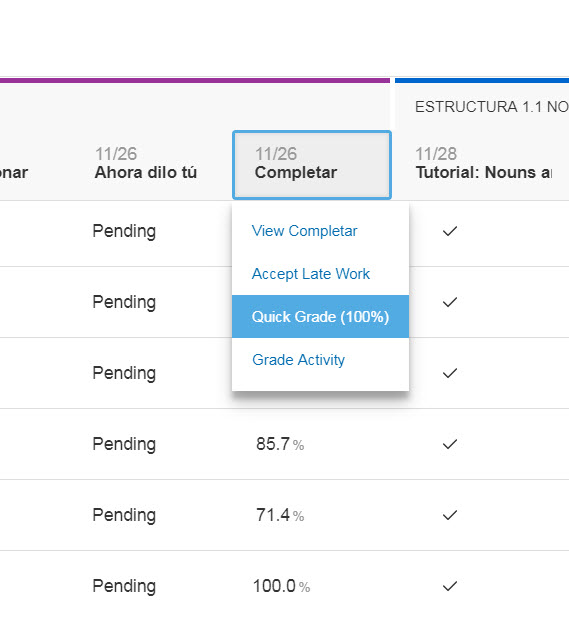Screen dimensions: 569x619
Task: Open Grade Activity from the dropdown
Action: [299, 360]
